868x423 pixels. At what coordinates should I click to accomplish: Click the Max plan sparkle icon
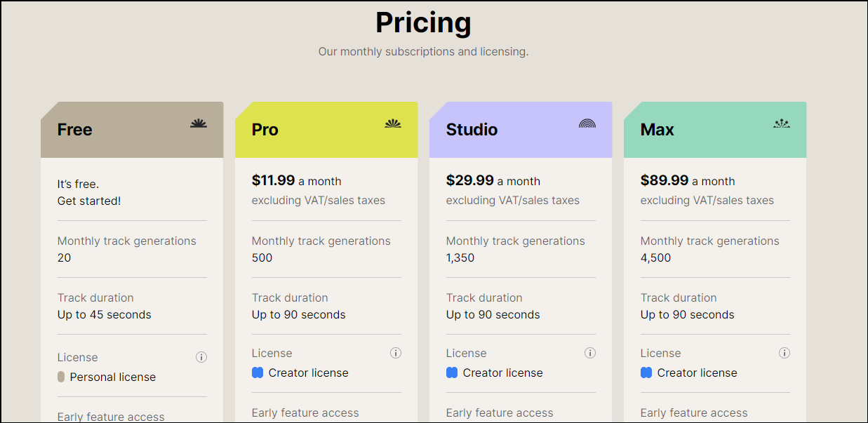782,123
